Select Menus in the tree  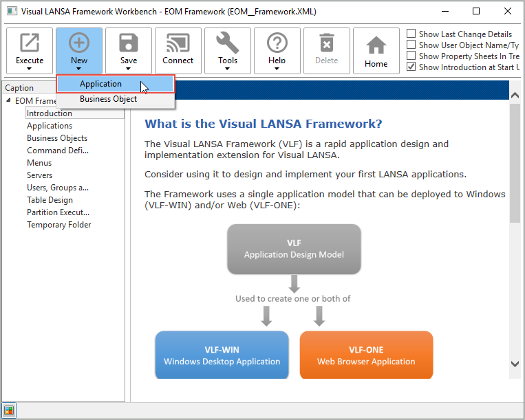tap(39, 163)
